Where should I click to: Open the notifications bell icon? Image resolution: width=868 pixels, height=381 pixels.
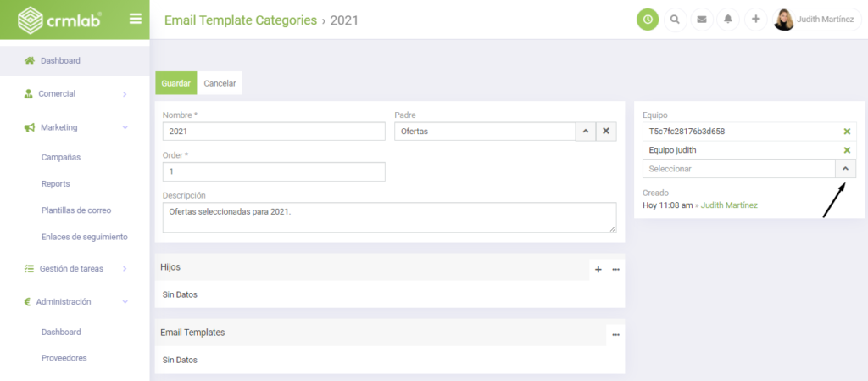tap(728, 20)
